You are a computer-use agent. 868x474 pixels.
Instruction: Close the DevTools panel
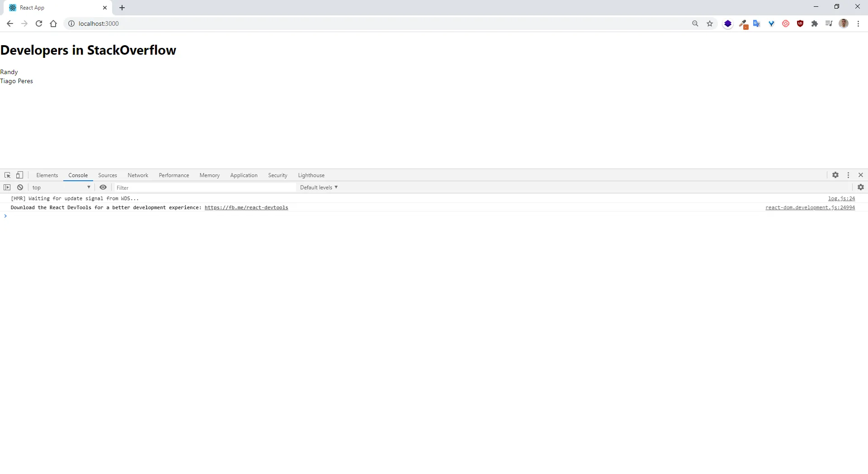(x=861, y=175)
